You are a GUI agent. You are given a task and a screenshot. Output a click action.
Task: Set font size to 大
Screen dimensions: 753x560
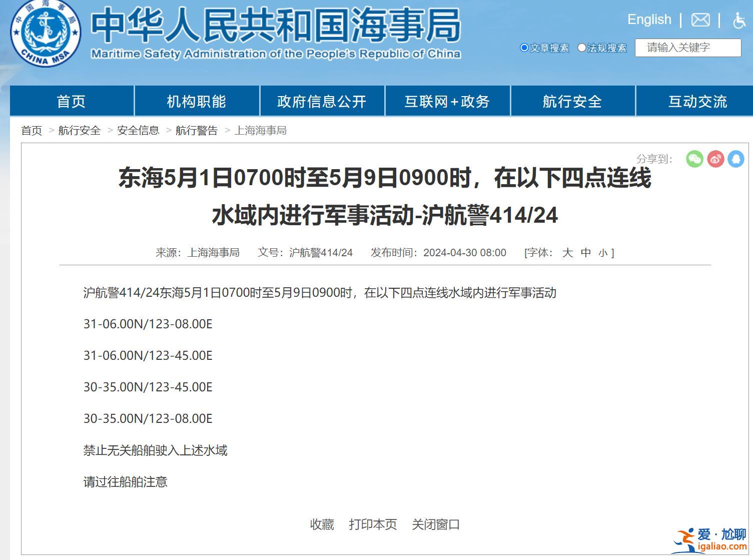click(567, 253)
